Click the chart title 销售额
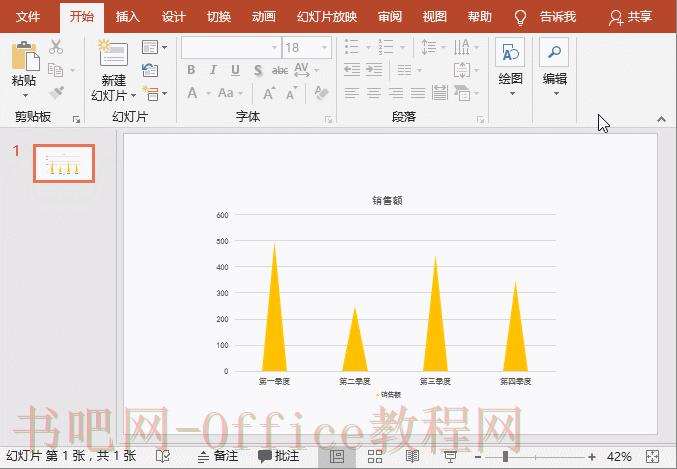This screenshot has width=677, height=469. pyautogui.click(x=387, y=200)
